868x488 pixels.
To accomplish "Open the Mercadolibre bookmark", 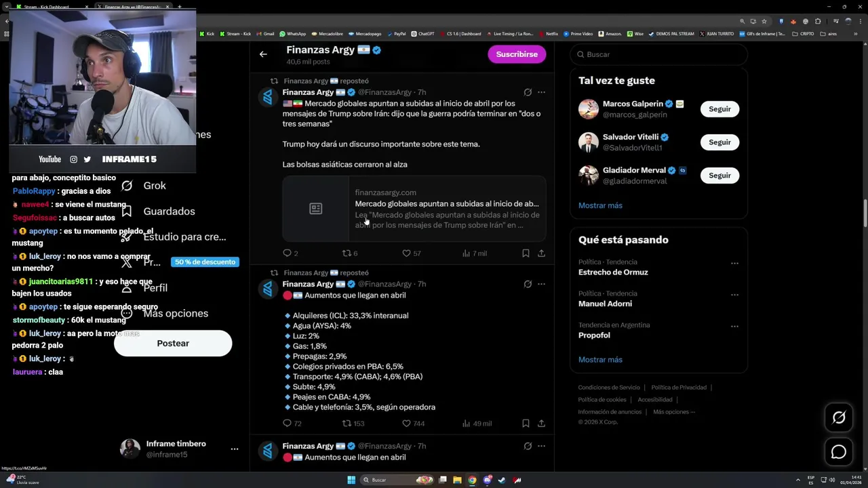I will click(327, 34).
